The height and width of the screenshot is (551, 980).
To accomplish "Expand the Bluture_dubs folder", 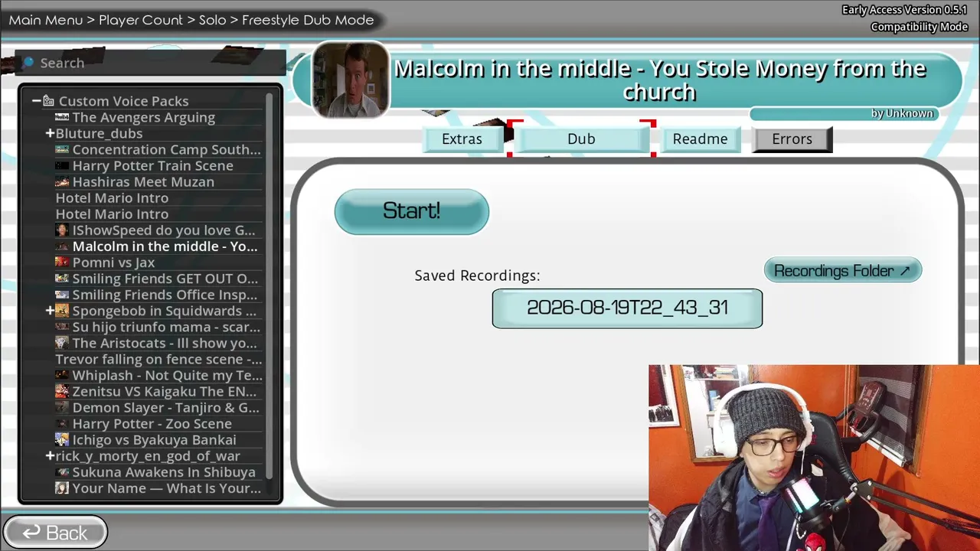I will 50,133.
